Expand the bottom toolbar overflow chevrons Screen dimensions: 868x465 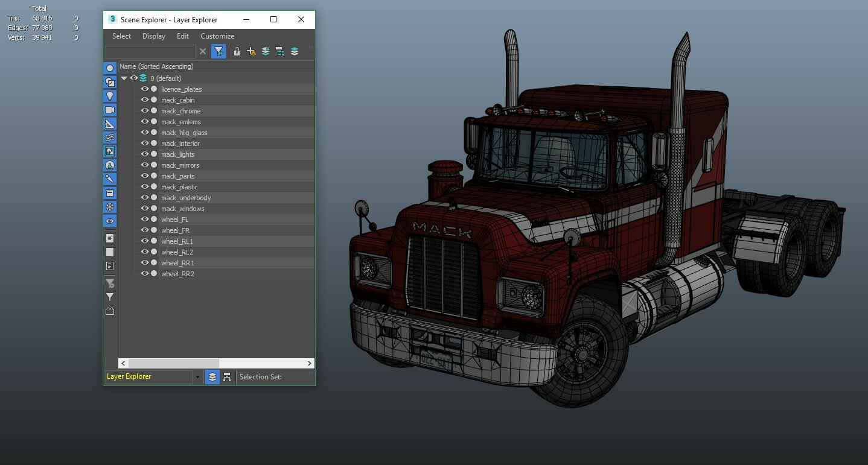tap(311, 373)
